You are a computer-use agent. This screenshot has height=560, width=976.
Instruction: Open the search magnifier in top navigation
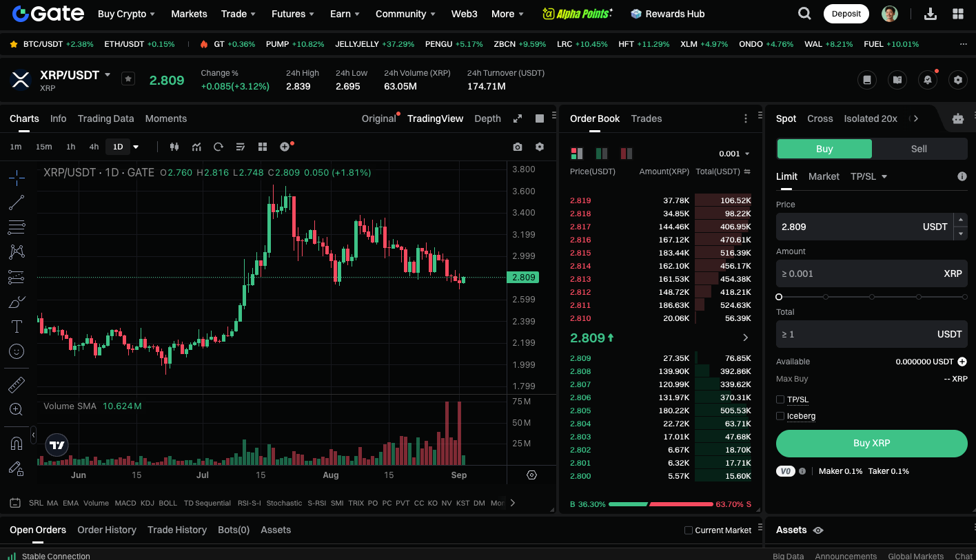click(x=804, y=14)
